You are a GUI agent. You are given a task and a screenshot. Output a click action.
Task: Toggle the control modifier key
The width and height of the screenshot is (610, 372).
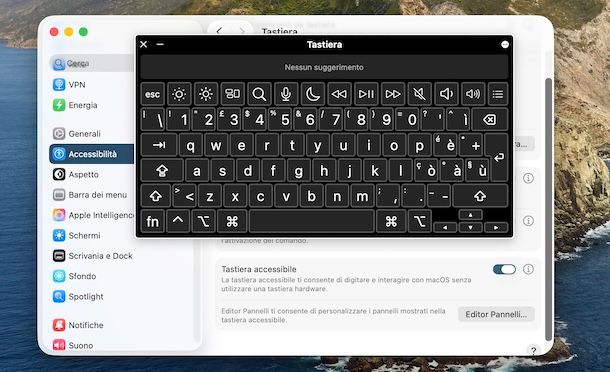(x=178, y=221)
